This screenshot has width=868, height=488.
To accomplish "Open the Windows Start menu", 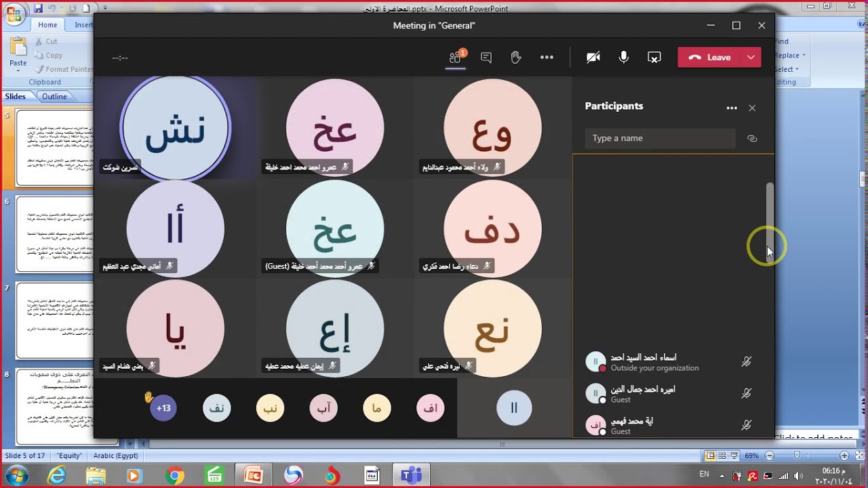I will [16, 476].
